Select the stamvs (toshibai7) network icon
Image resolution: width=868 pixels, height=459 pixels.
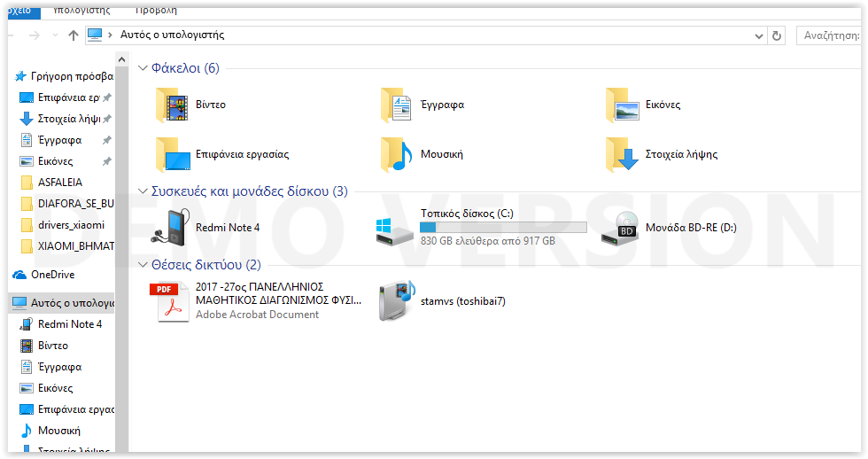(x=397, y=300)
